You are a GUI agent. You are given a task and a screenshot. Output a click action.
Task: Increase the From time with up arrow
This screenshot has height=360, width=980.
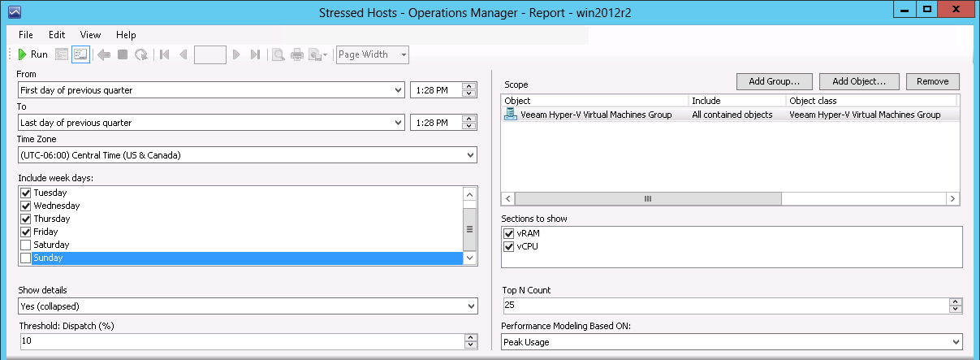point(468,86)
